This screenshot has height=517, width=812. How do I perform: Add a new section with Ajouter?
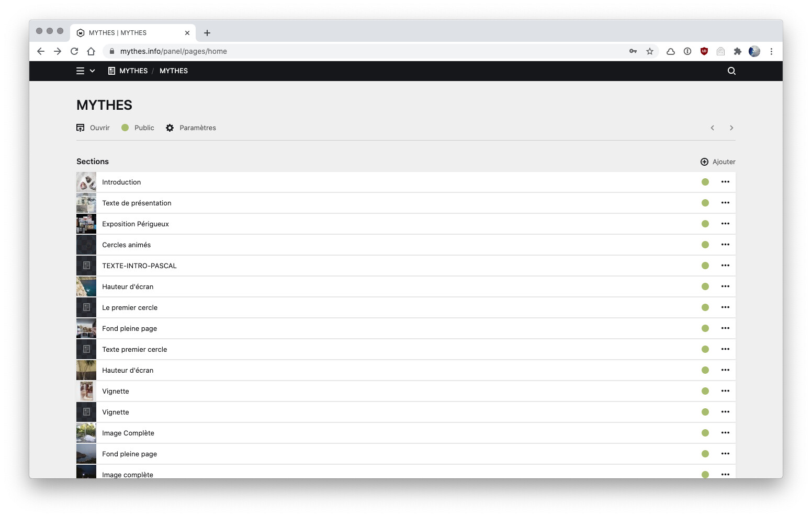click(x=718, y=162)
